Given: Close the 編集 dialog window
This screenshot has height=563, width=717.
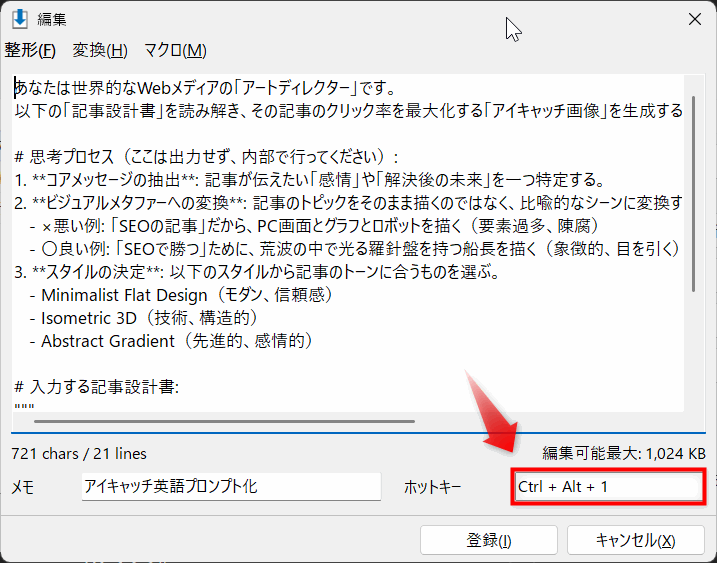Looking at the screenshot, I should click(694, 19).
